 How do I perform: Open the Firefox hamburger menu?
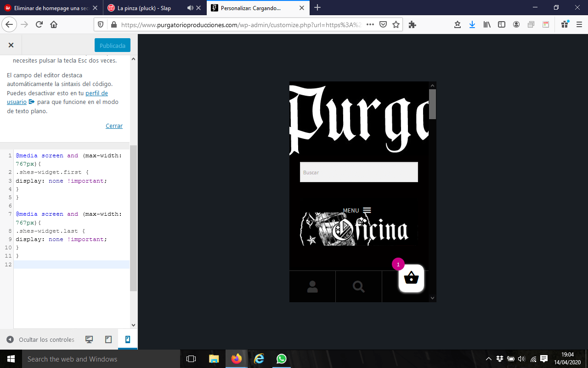pyautogui.click(x=579, y=24)
